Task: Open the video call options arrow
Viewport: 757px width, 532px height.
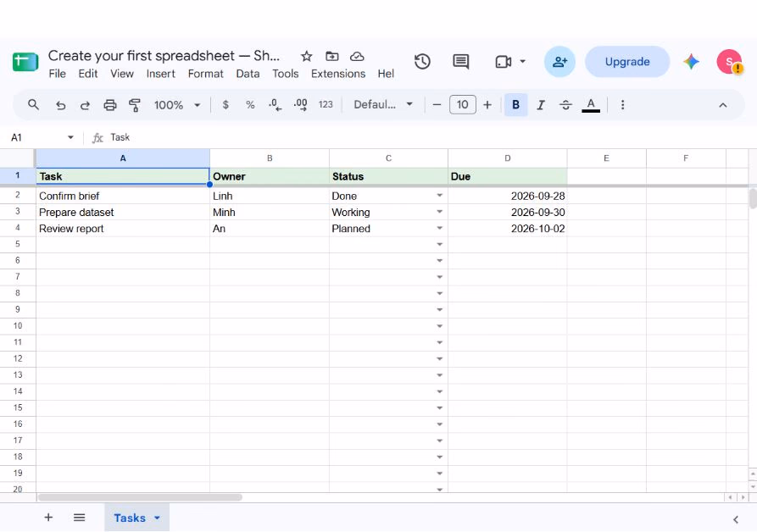Action: coord(522,62)
